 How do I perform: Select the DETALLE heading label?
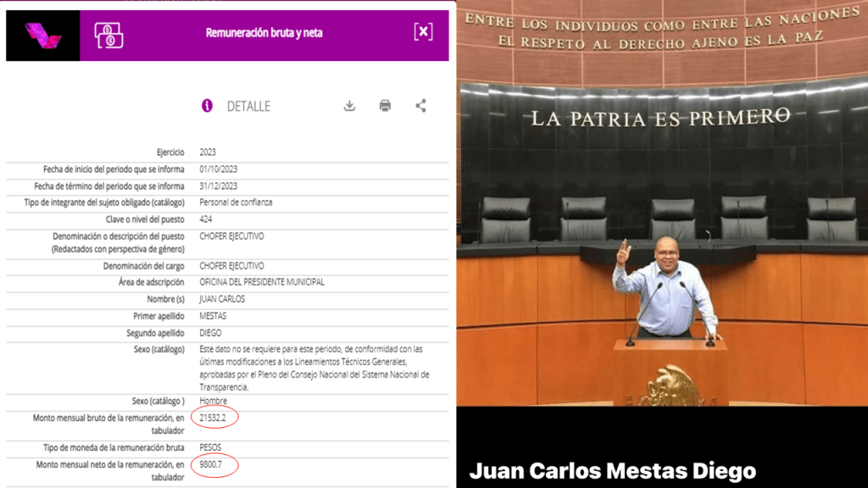click(x=248, y=107)
